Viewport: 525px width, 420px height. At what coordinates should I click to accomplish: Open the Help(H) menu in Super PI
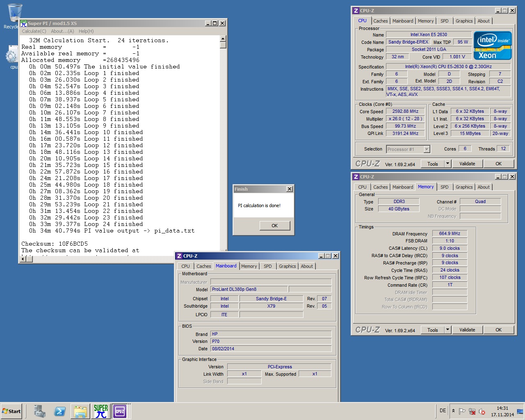pos(86,31)
